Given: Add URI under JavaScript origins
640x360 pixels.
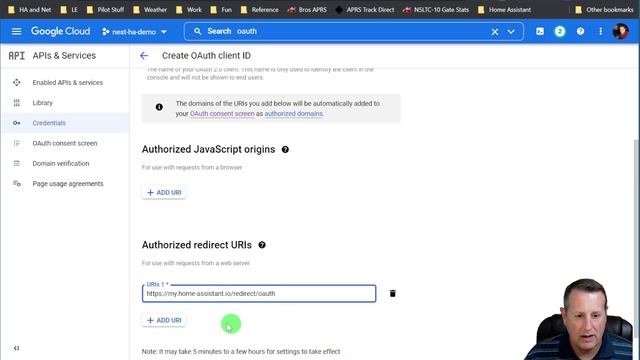Looking at the screenshot, I should [164, 193].
